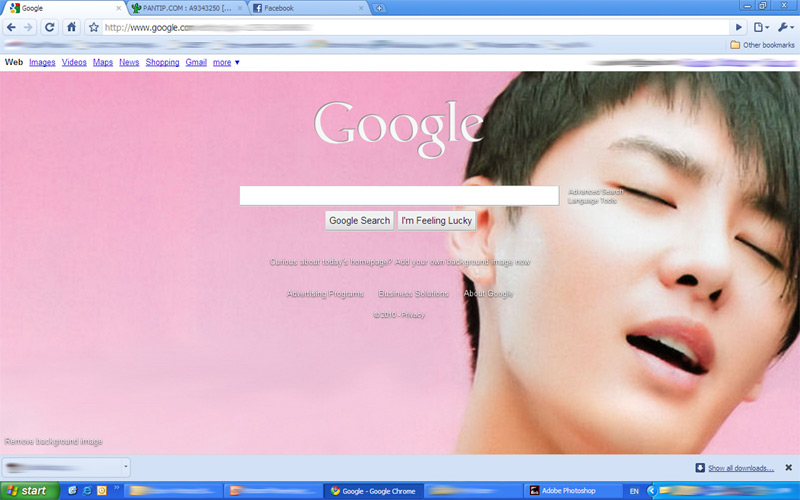Open the Advertising Programs link
This screenshot has width=800, height=500.
pyautogui.click(x=325, y=294)
